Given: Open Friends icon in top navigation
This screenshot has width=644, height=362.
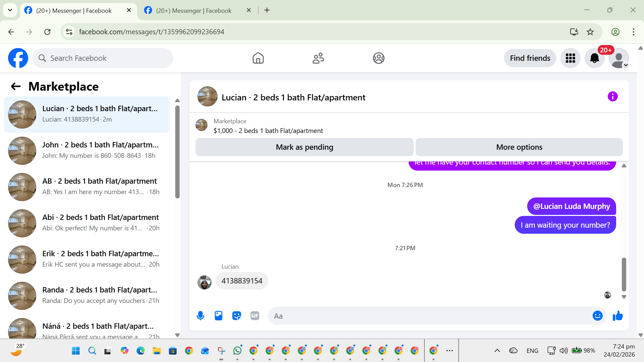Looking at the screenshot, I should pos(318,58).
